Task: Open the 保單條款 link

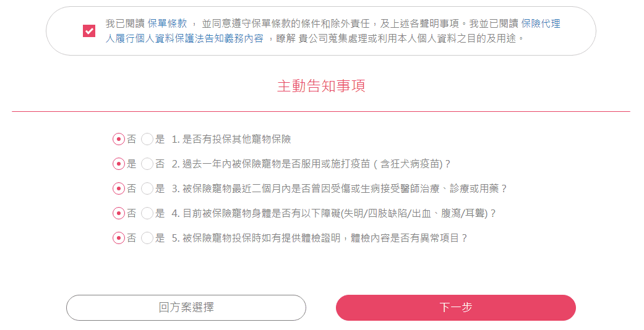Action: tap(167, 24)
